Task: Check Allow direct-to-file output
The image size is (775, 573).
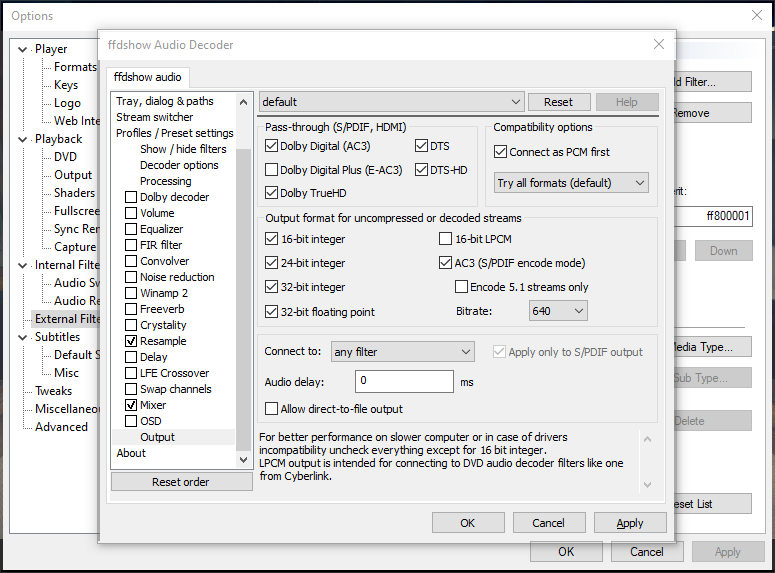Action: point(271,409)
